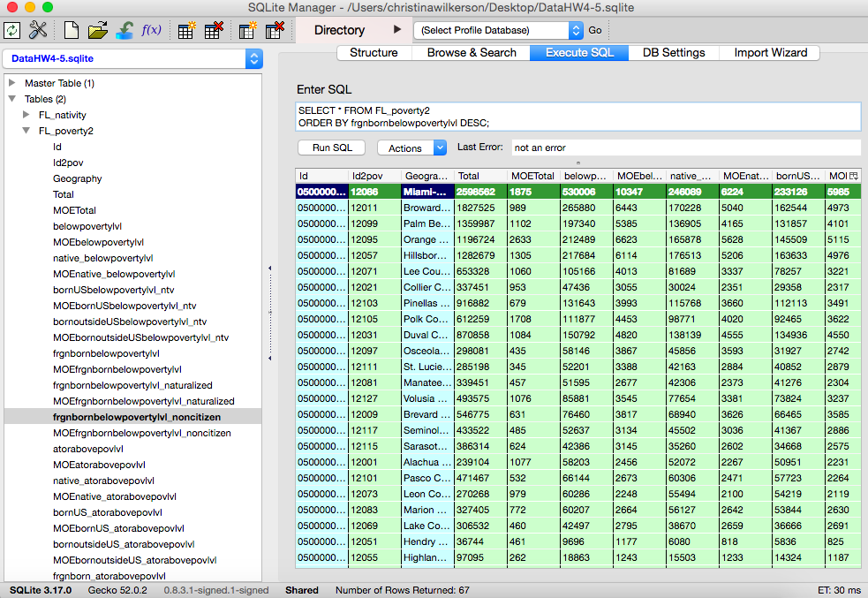Click the Broward... geography cell

426,208
